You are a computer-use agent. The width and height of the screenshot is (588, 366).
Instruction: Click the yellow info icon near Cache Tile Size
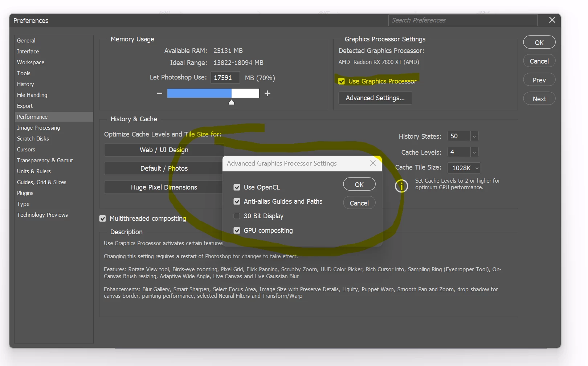tap(401, 186)
